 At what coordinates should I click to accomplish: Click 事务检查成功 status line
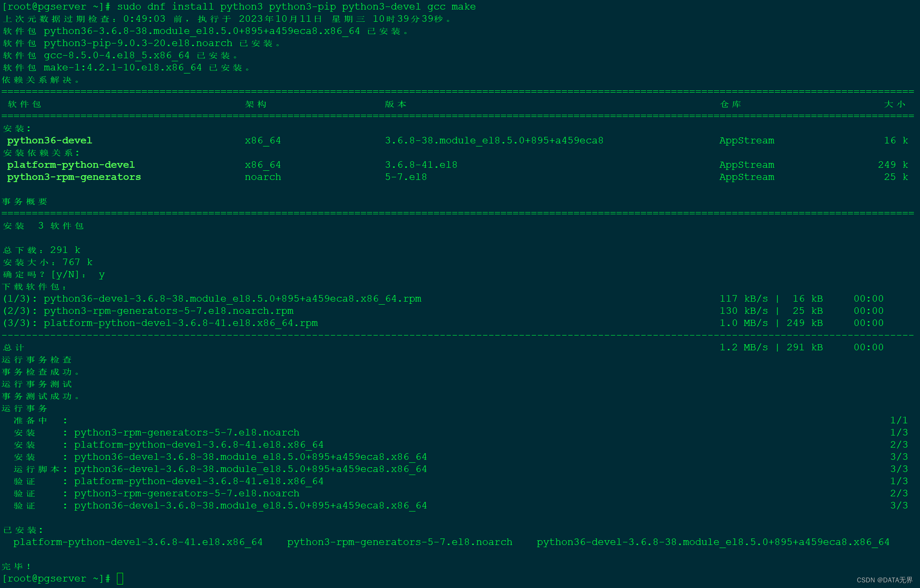[40, 372]
